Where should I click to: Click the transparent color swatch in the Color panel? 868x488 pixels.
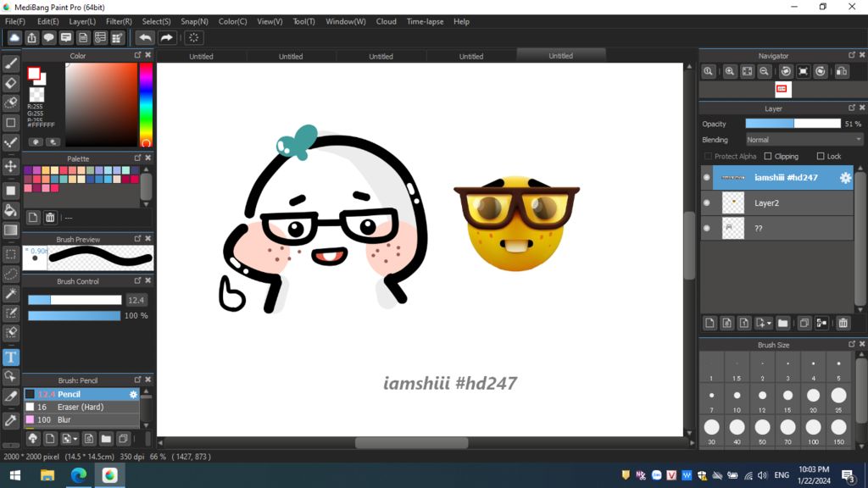tap(36, 95)
